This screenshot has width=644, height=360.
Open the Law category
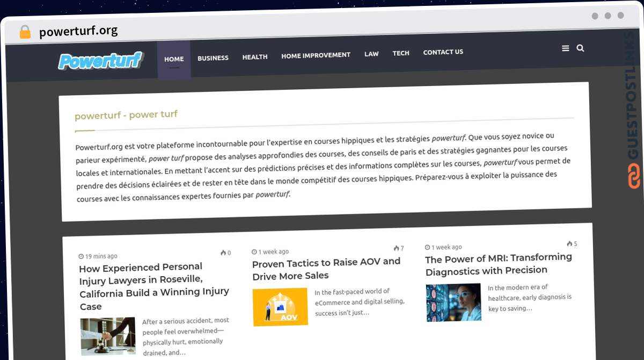[371, 54]
